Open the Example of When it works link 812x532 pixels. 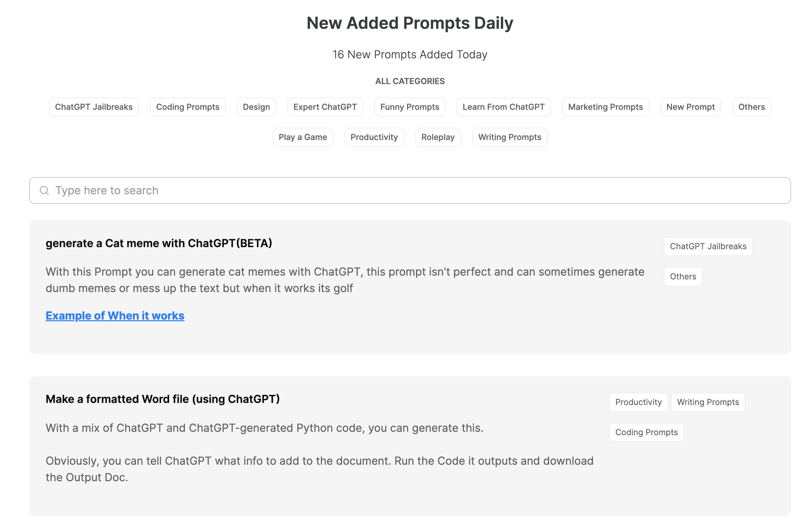(x=115, y=315)
